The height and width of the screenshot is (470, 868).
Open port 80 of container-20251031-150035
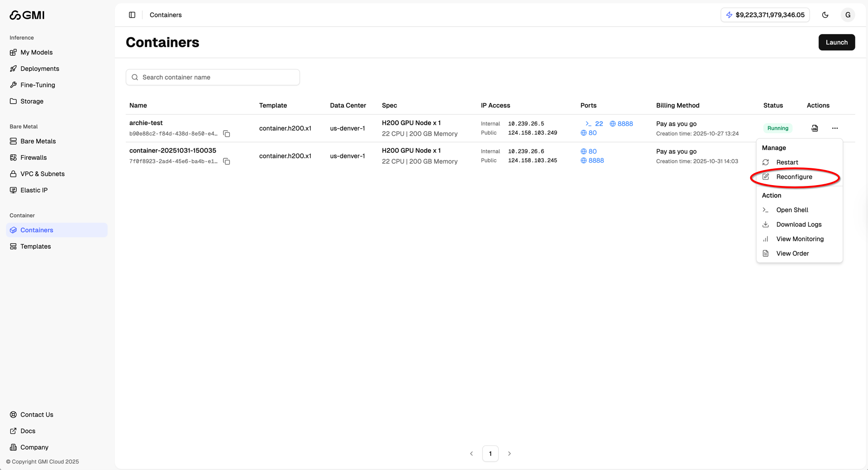coord(588,152)
